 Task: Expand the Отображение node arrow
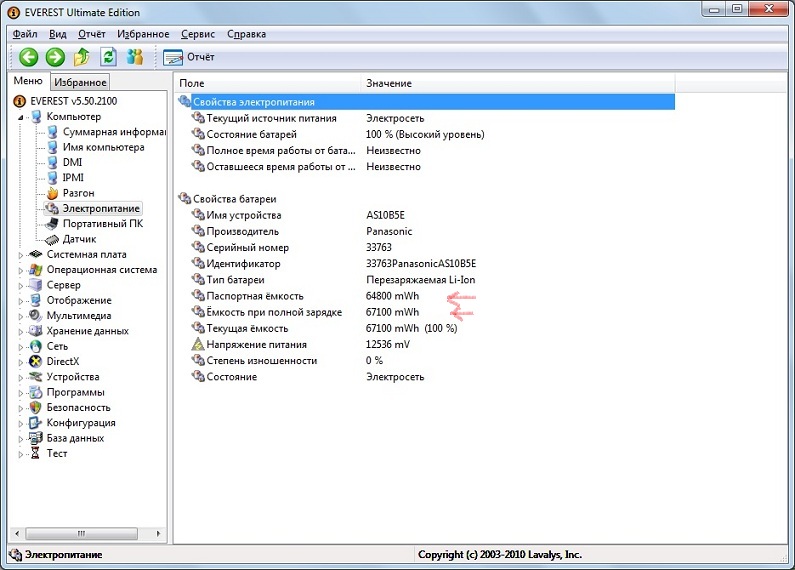click(21, 301)
